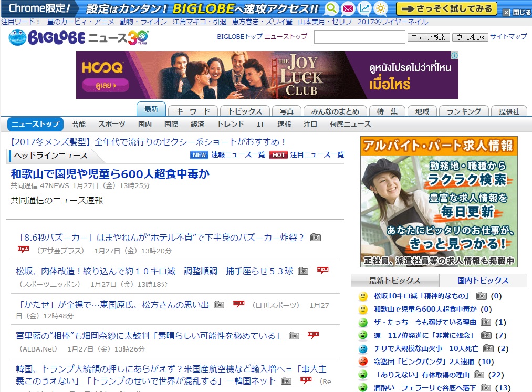
Task: Click camera icon beside 韓国、トランプ headline
Action: point(286,381)
